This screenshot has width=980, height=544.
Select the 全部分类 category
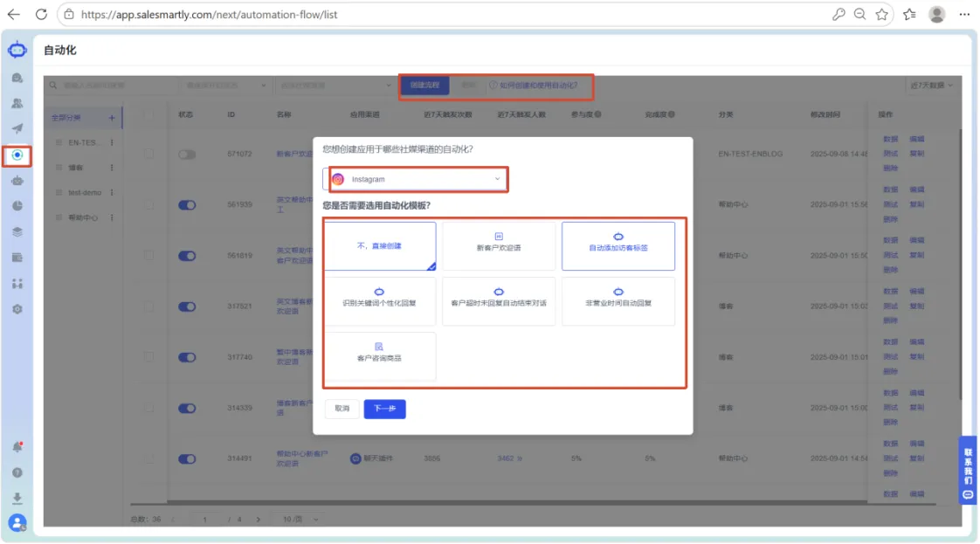pos(66,117)
